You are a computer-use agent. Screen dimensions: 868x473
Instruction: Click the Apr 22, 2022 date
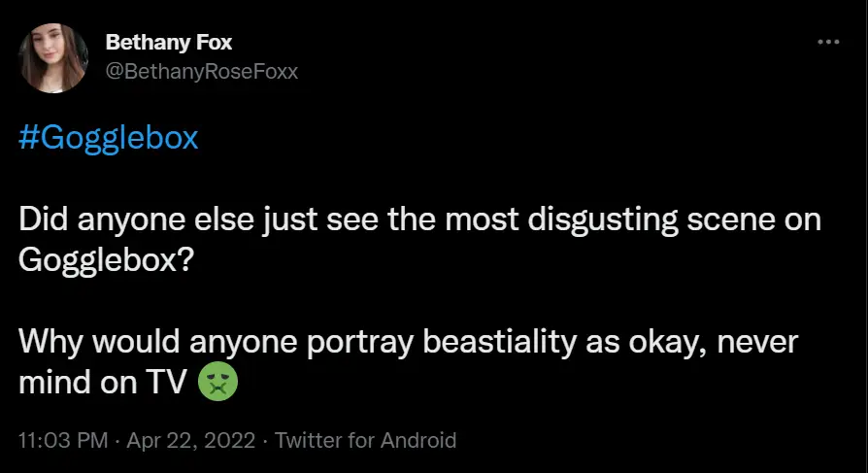tap(189, 440)
